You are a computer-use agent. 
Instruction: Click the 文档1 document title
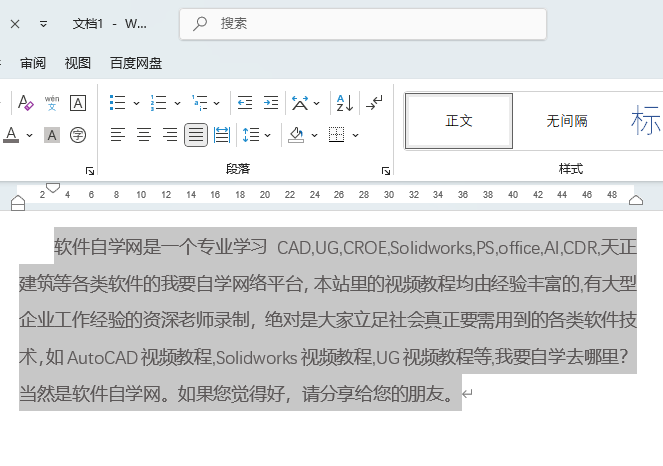coord(88,24)
